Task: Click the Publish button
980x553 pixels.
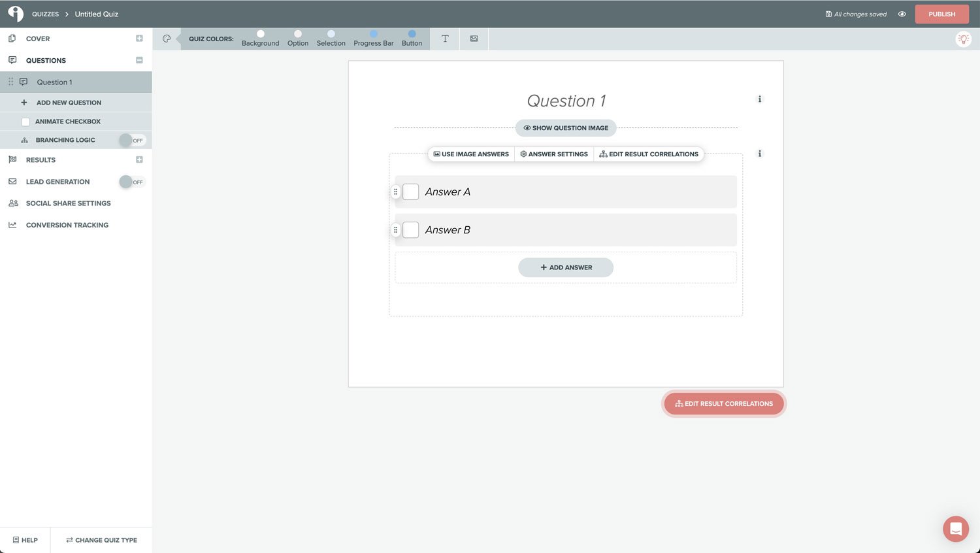Action: tap(941, 14)
